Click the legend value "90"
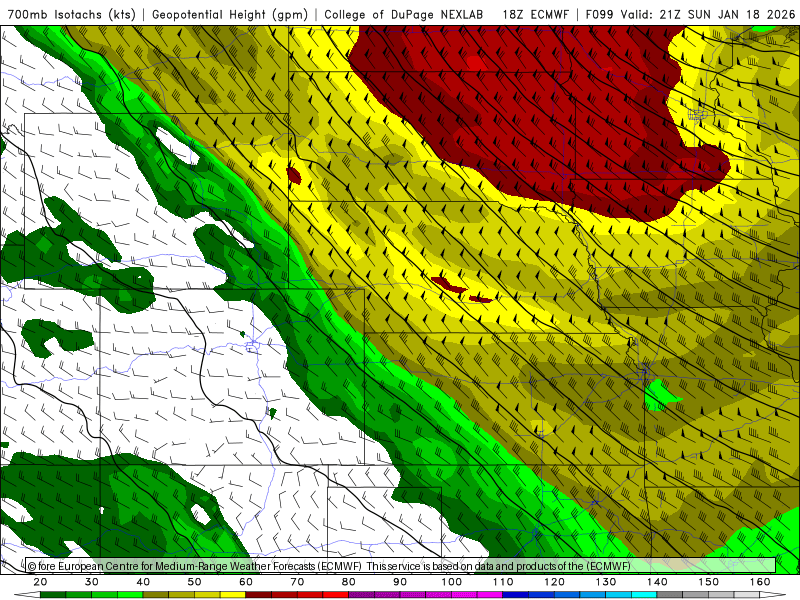The width and height of the screenshot is (800, 600). point(400,582)
